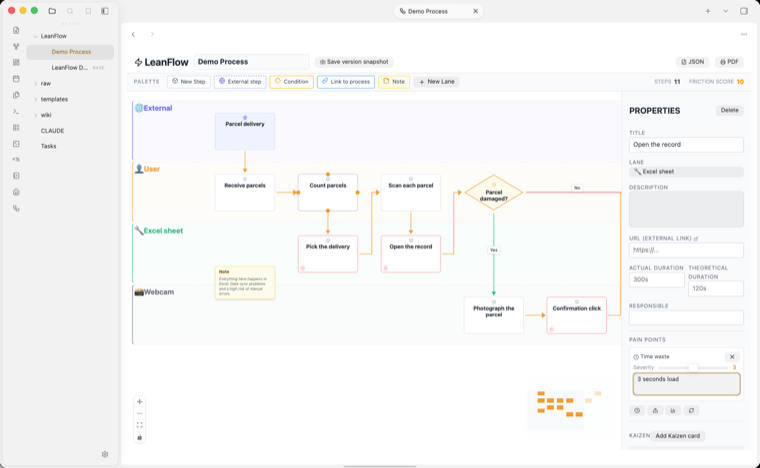Open the terminal prompt icon in left ribbon
This screenshot has height=468, width=760.
[x=16, y=111]
